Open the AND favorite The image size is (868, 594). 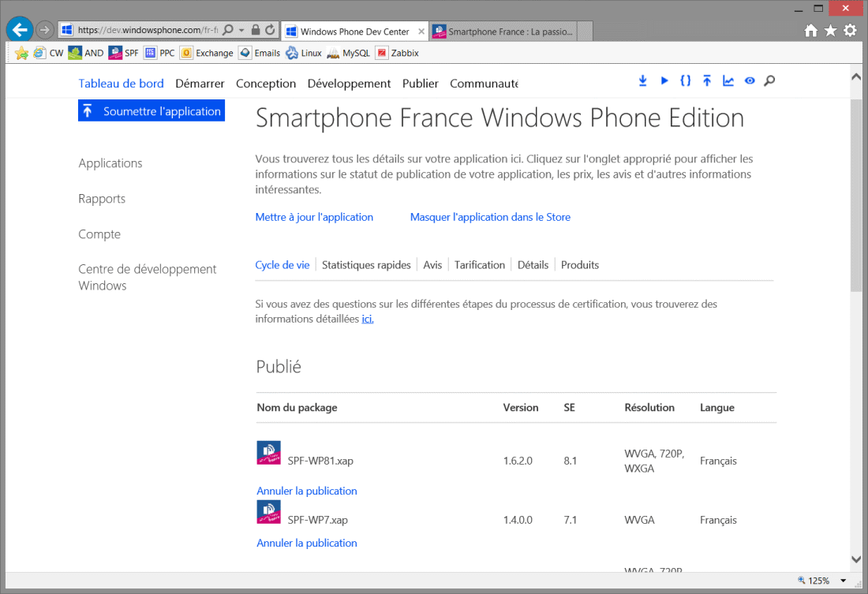pos(86,53)
